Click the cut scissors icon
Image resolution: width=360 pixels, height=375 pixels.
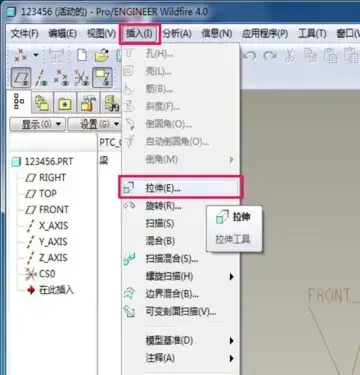coord(290,55)
